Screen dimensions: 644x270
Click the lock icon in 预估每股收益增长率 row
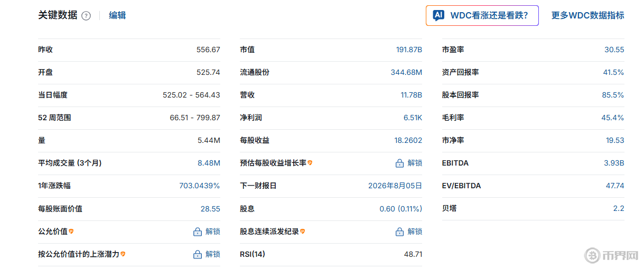click(x=400, y=163)
